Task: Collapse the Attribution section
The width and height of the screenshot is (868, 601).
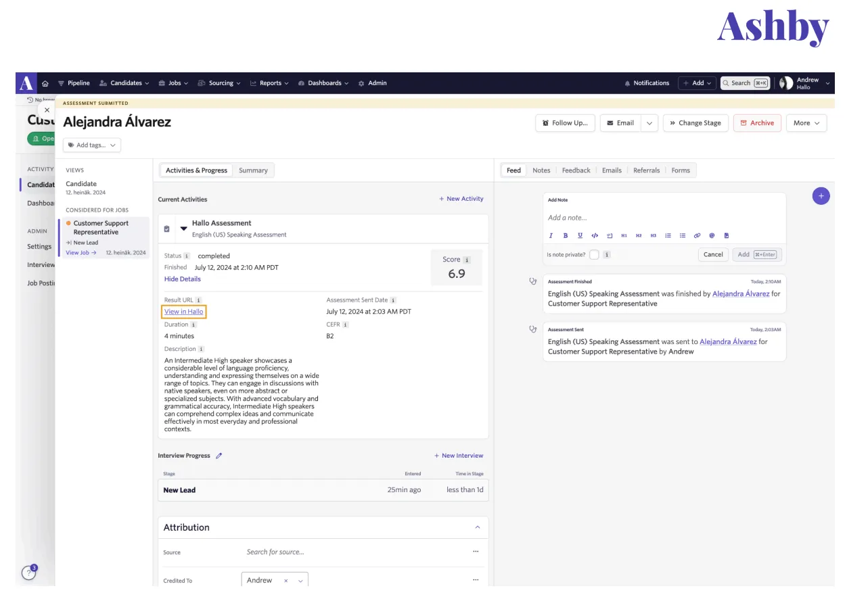Action: (478, 527)
